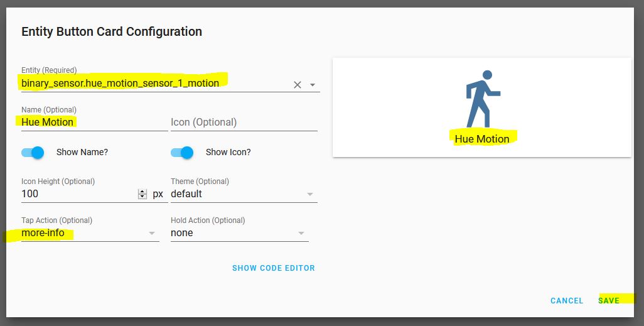This screenshot has height=326, width=644.
Task: Open the Tap Action dropdown
Action: 90,233
